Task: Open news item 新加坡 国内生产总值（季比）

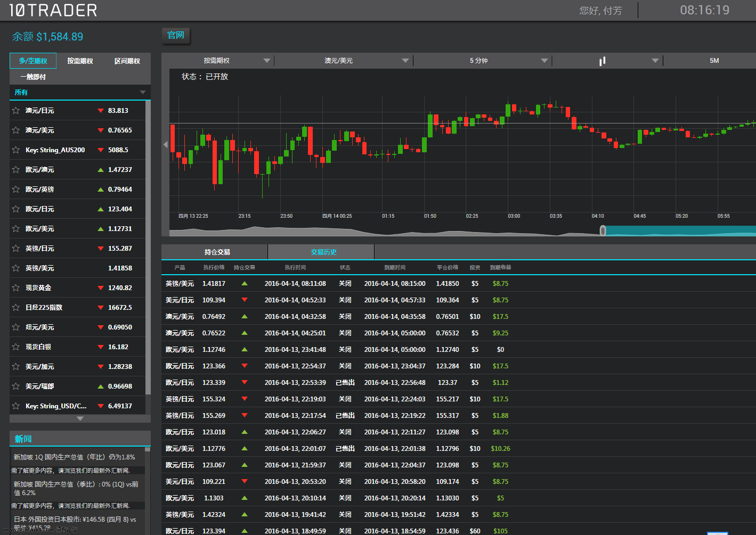Action: click(x=76, y=488)
